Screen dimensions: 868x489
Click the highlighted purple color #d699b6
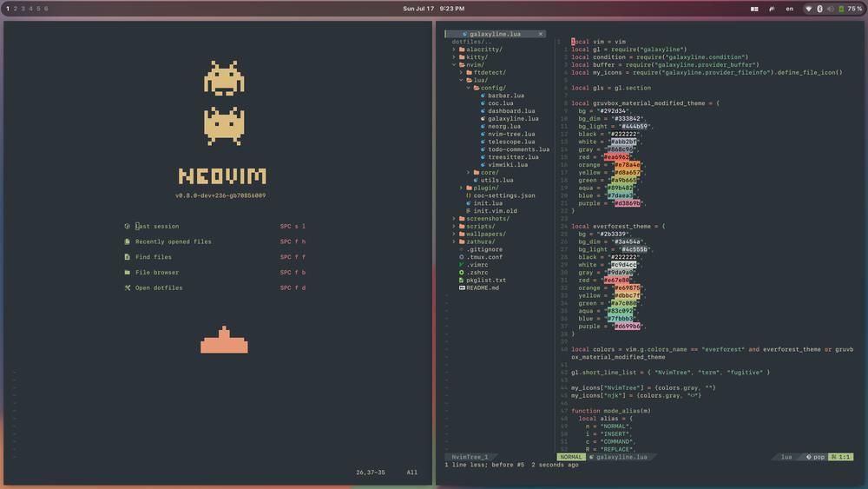(628, 327)
